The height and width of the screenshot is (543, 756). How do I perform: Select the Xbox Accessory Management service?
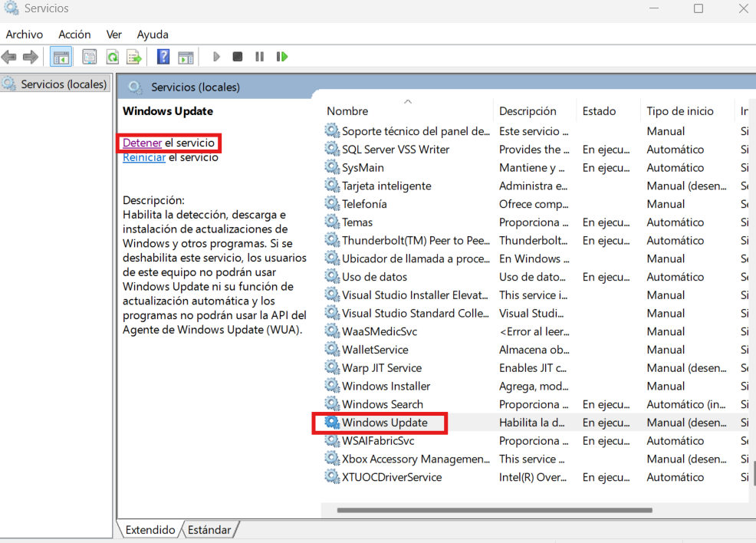416,459
